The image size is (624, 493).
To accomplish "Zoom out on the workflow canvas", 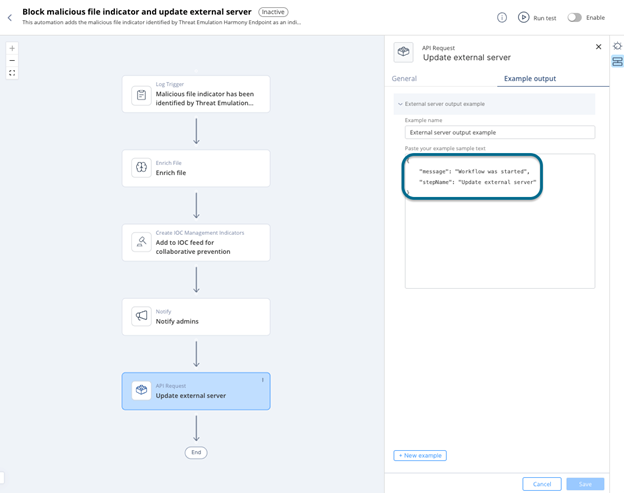I will (12, 60).
